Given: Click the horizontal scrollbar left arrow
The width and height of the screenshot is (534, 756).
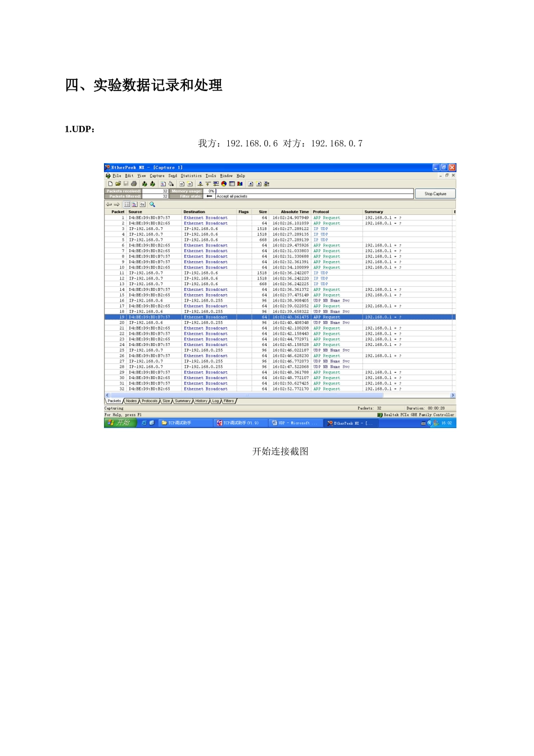Looking at the screenshot, I should 107,395.
